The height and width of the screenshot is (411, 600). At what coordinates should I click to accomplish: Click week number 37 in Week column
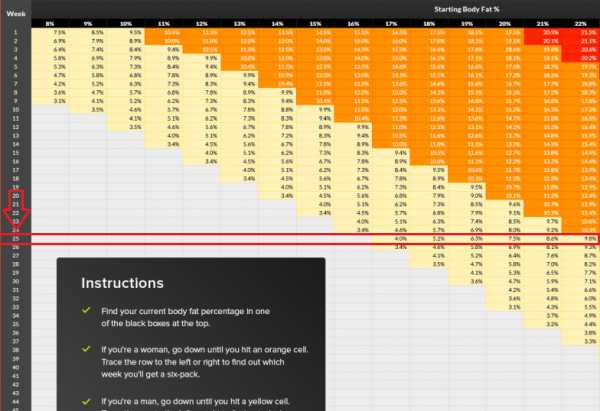pyautogui.click(x=16, y=341)
